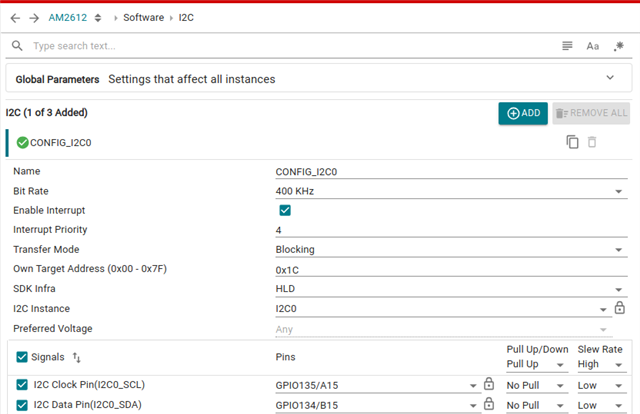Toggle the I2C Clock Pin checkbox
Image resolution: width=640 pixels, height=414 pixels.
[22, 385]
